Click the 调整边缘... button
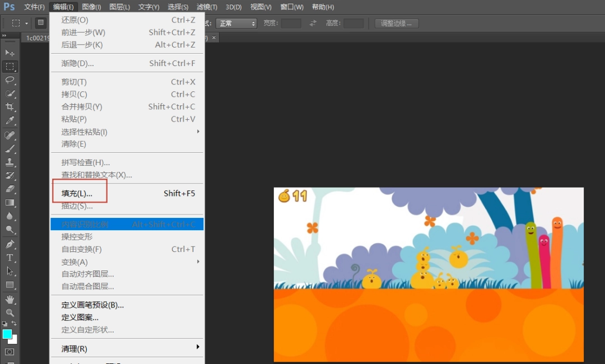605x364 pixels. 396,24
